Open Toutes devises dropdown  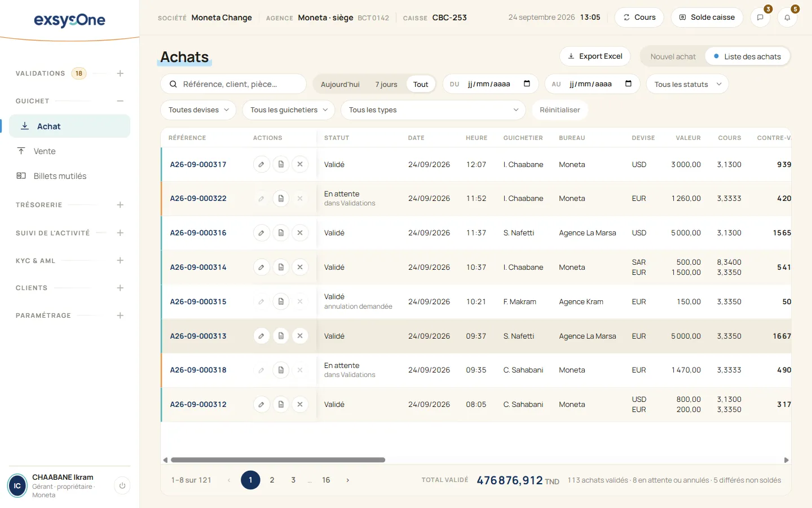pyautogui.click(x=198, y=110)
